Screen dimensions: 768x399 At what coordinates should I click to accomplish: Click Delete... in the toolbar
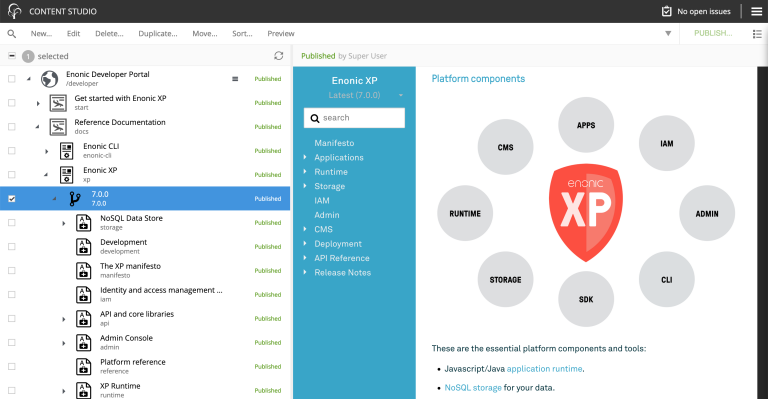coord(109,34)
